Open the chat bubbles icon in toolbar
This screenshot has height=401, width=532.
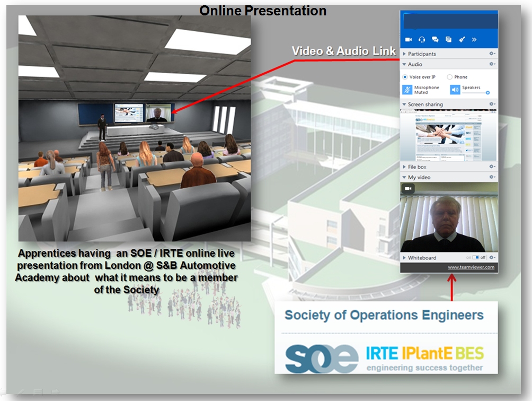click(x=435, y=40)
